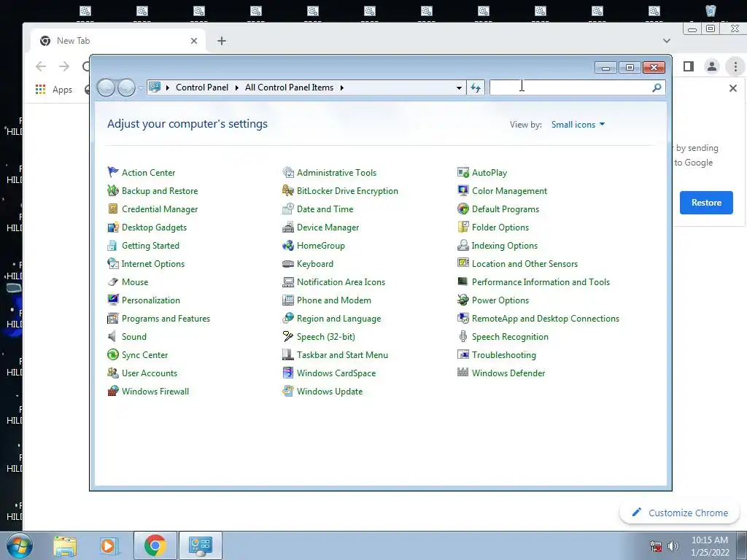
Task: Click Chrome's profile avatar icon
Action: point(712,66)
